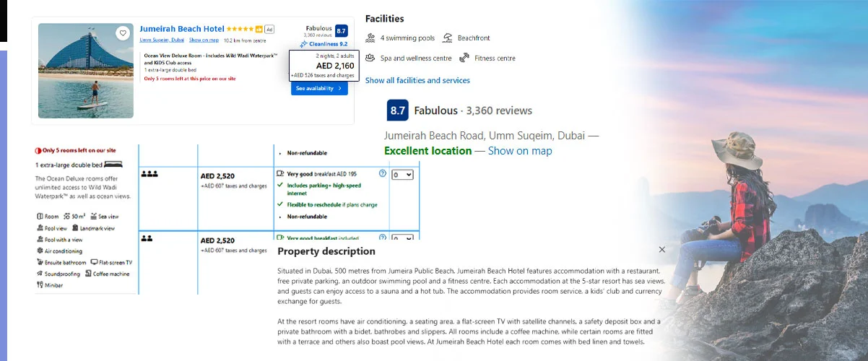Viewport: 868px width, 361px height.
Task: Click the Fitness centre dumbbell icon
Action: (x=464, y=58)
